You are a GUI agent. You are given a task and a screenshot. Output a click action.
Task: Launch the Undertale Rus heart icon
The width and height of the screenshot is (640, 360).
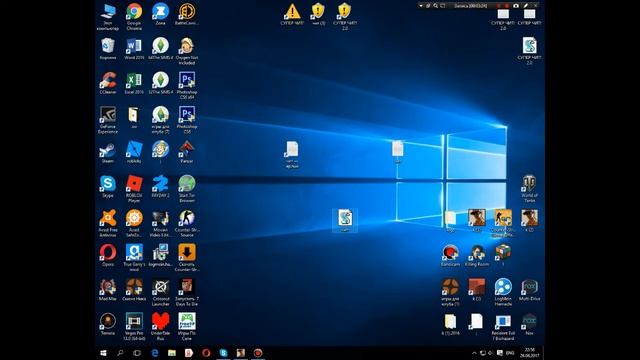[160, 326]
